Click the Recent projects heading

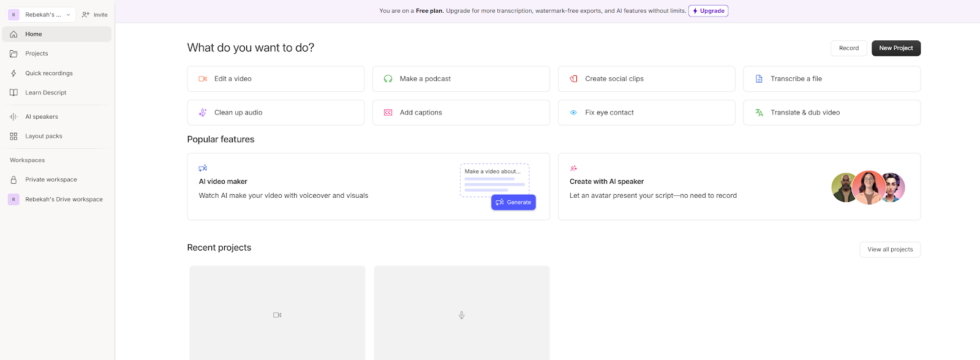click(219, 248)
